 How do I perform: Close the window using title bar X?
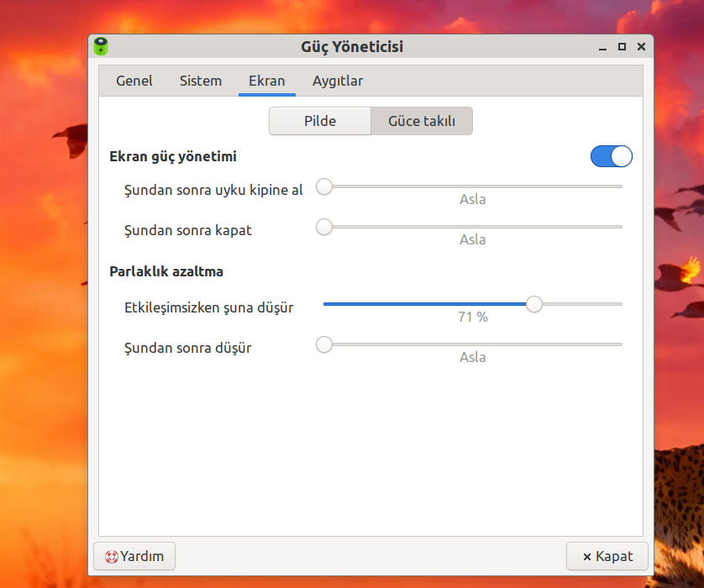[641, 47]
